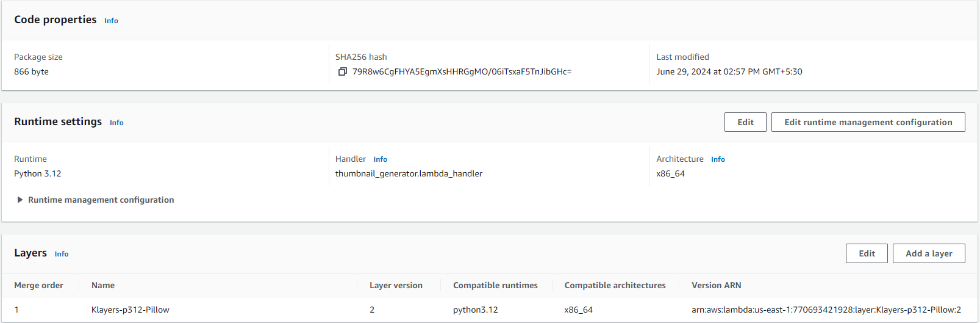Viewport: 980px width, 323px height.
Task: Open Info link beside Runtime settings
Action: (116, 123)
